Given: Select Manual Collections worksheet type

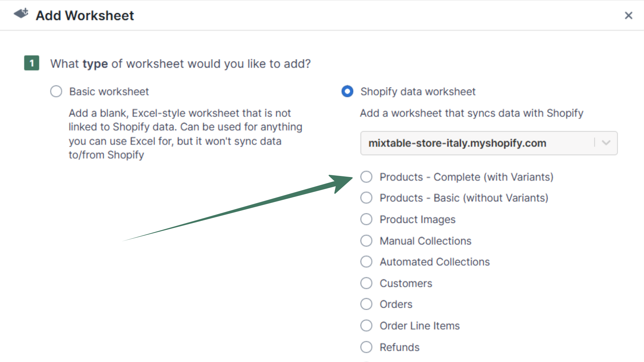Looking at the screenshot, I should point(366,241).
